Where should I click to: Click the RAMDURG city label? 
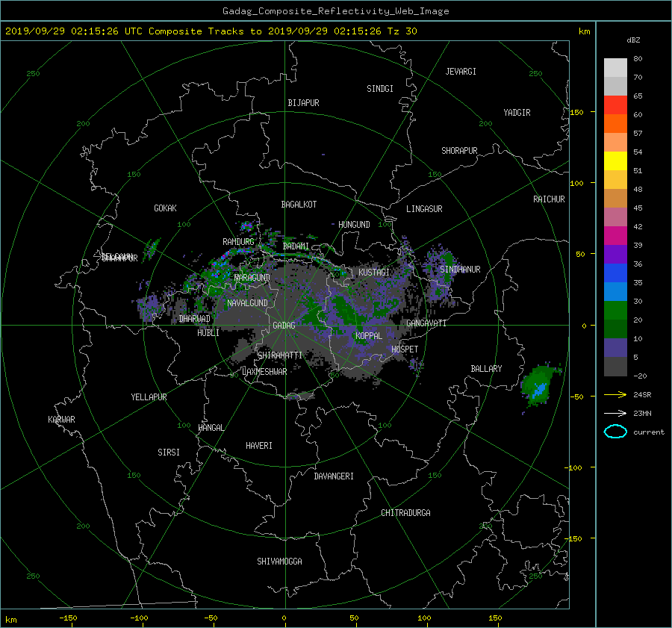click(x=238, y=242)
